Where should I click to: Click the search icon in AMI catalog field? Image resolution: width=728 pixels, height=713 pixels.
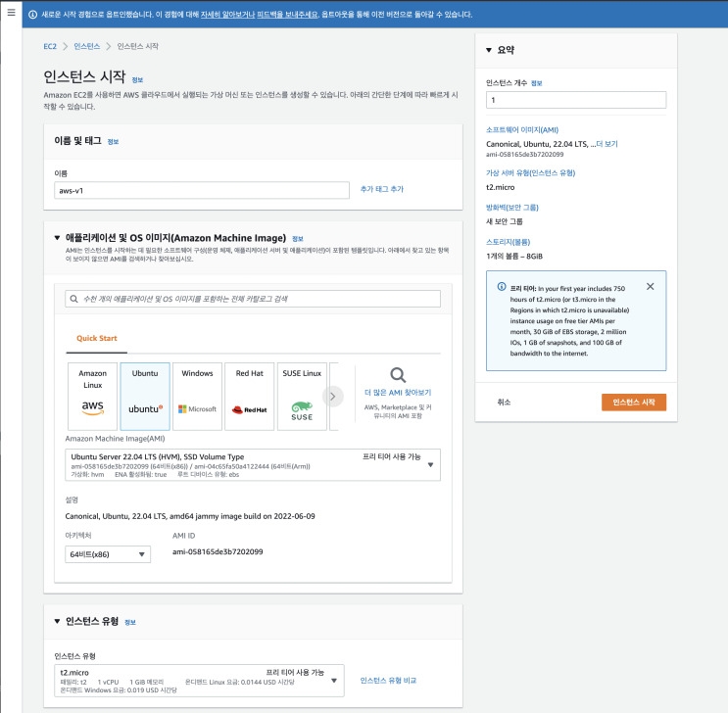click(73, 299)
